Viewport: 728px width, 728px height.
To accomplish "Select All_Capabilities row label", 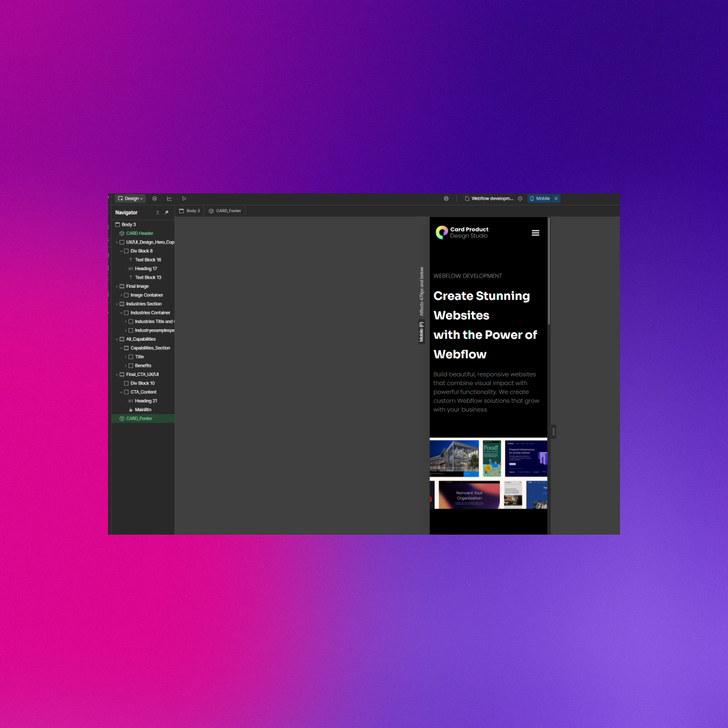I will click(x=141, y=339).
